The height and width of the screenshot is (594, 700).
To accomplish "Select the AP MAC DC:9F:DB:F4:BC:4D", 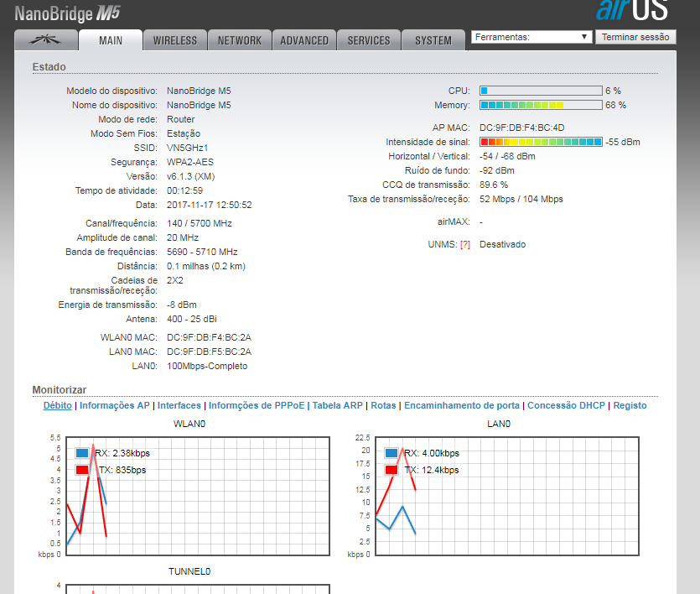I will pos(522,128).
